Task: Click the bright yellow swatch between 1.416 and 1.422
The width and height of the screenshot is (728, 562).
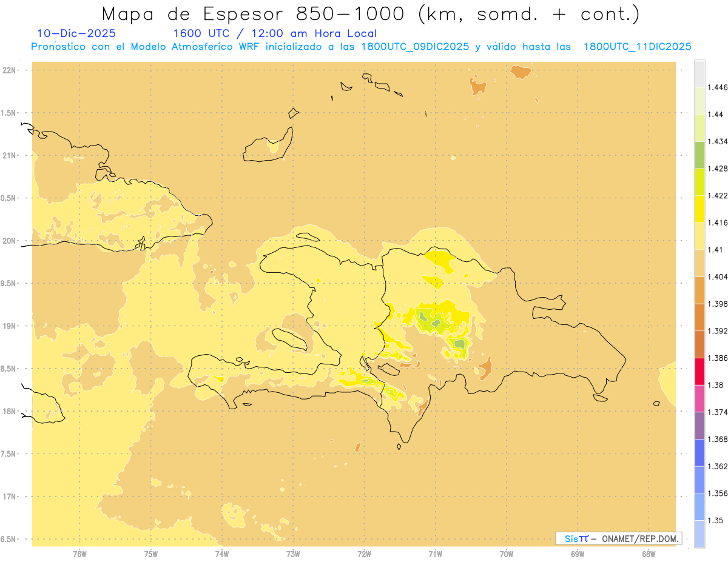Action: coord(699,209)
